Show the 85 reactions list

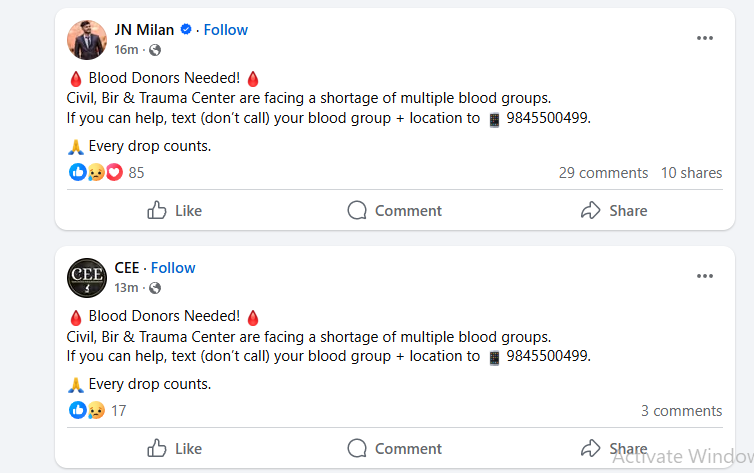[136, 173]
